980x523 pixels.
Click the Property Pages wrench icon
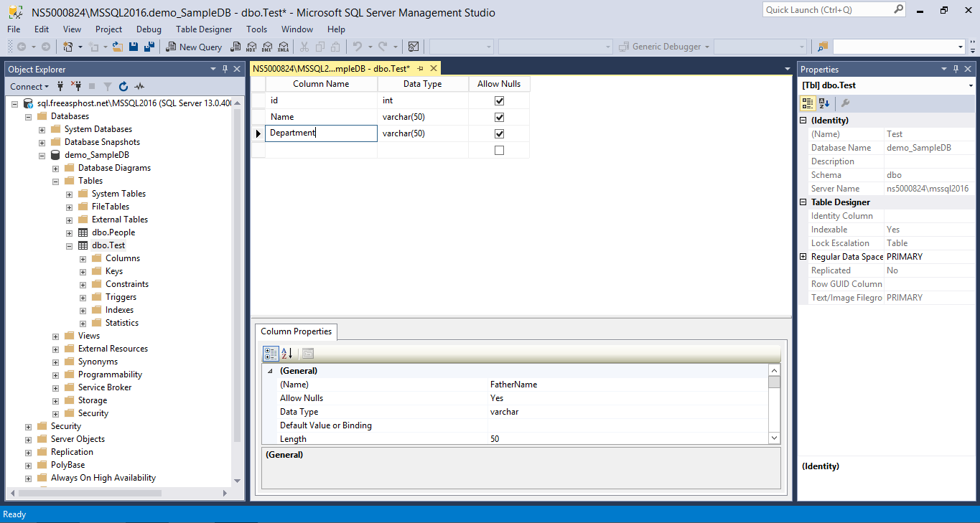click(x=845, y=103)
